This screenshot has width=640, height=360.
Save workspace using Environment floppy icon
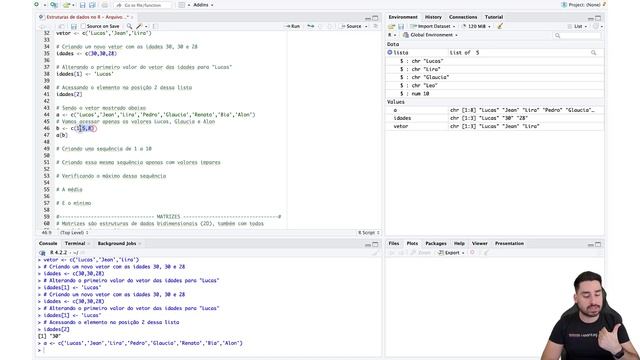[x=401, y=26]
